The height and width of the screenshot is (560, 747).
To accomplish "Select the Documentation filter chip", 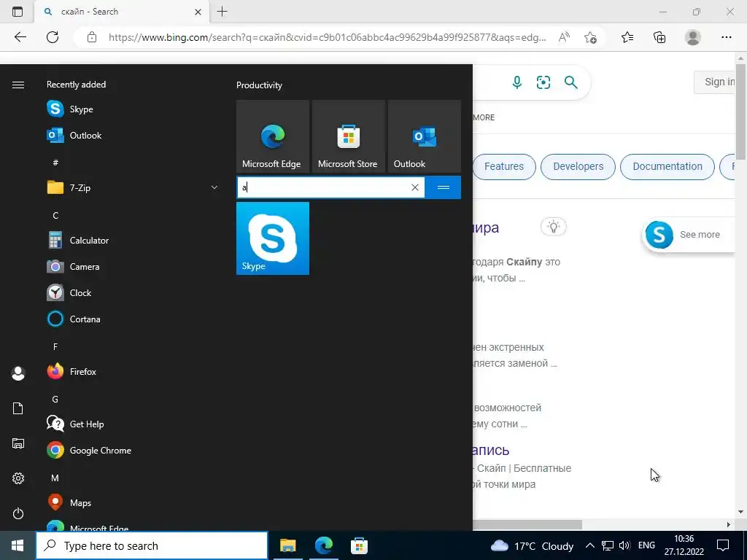I will click(x=667, y=167).
